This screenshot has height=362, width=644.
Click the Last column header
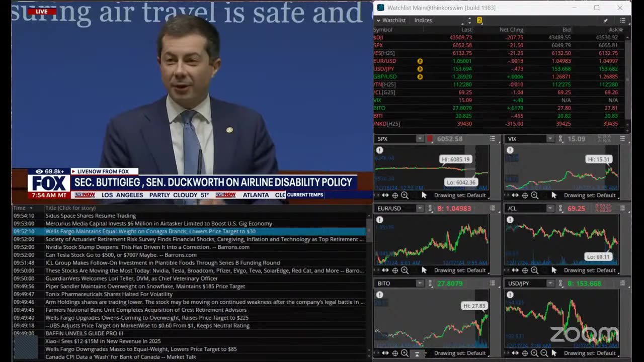pyautogui.click(x=467, y=30)
